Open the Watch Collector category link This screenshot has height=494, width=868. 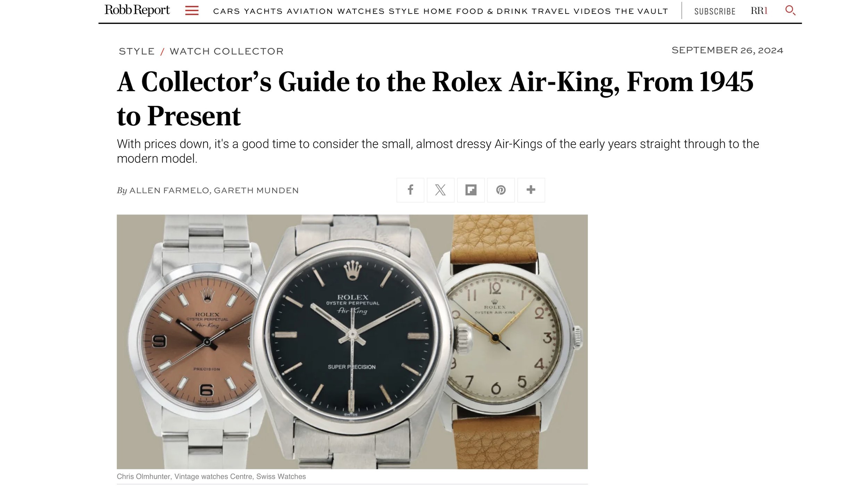[x=227, y=51]
